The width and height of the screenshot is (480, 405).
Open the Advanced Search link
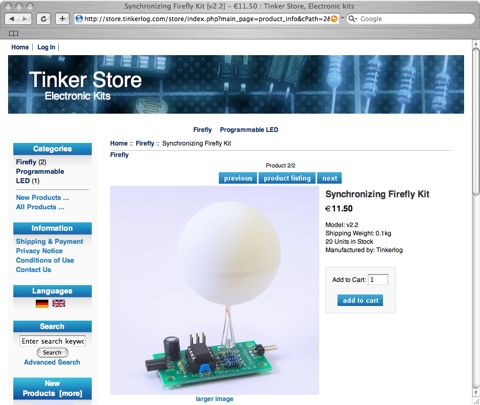tap(52, 362)
